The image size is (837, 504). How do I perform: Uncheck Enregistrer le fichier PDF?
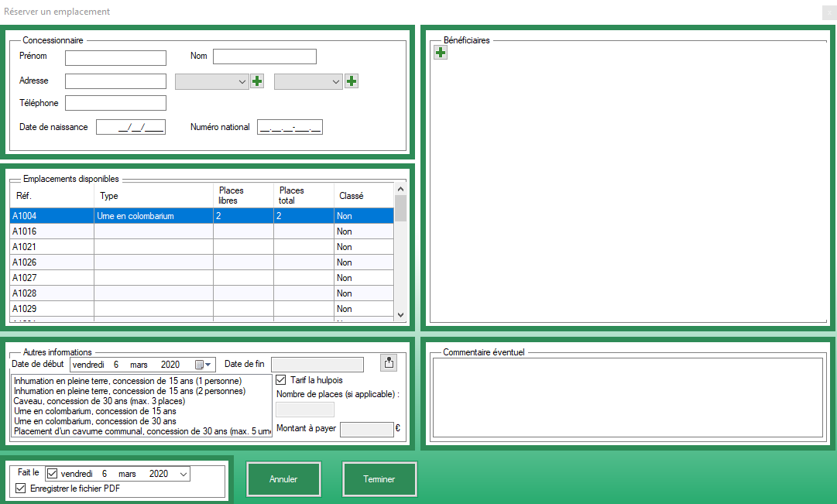[21, 489]
